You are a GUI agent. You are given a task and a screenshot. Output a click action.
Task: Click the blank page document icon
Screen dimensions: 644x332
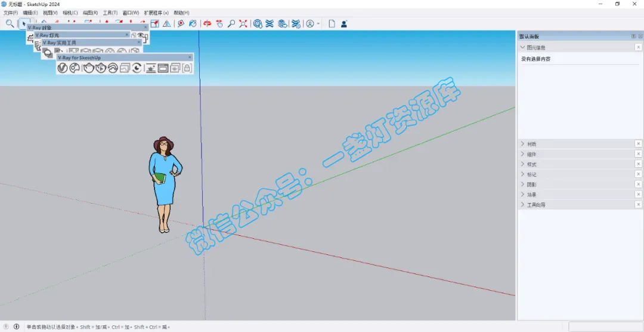tap(332, 24)
